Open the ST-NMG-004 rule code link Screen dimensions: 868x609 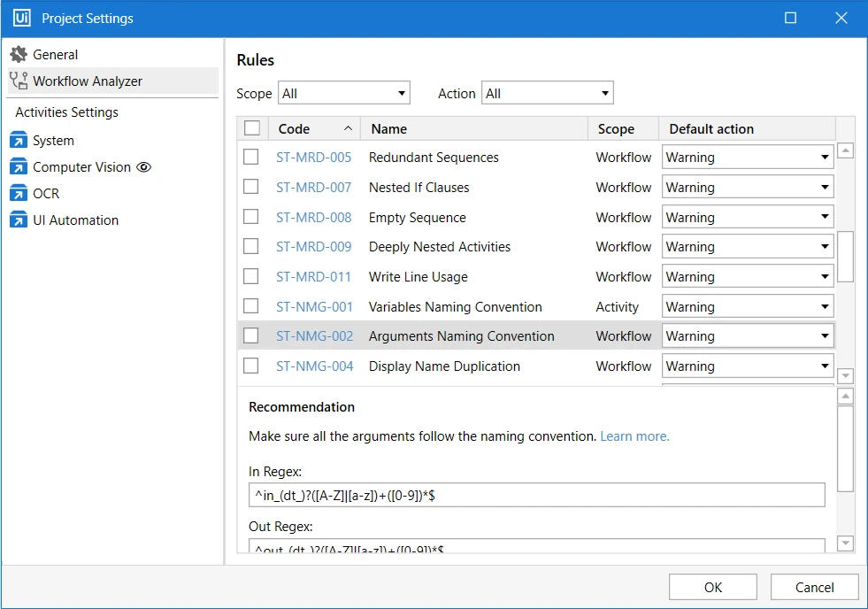[x=314, y=366]
